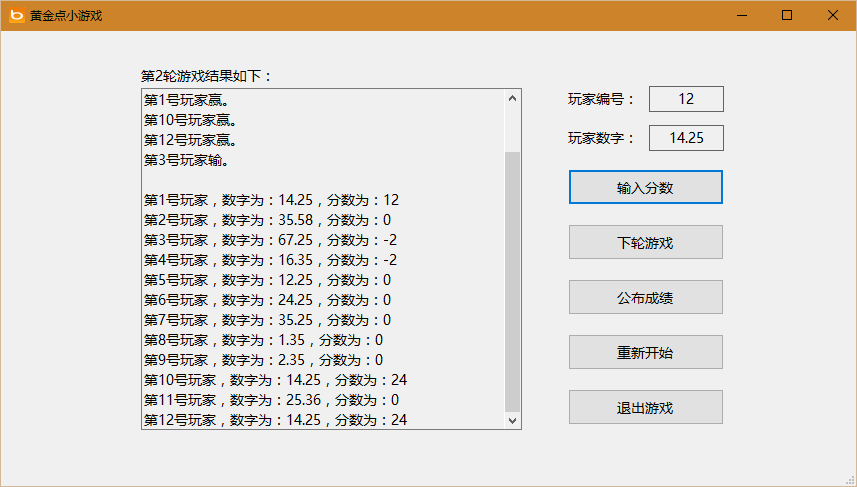This screenshot has width=857, height=487.
Task: Click row 第9号玩家 with 数字 2.35
Action: click(x=263, y=360)
